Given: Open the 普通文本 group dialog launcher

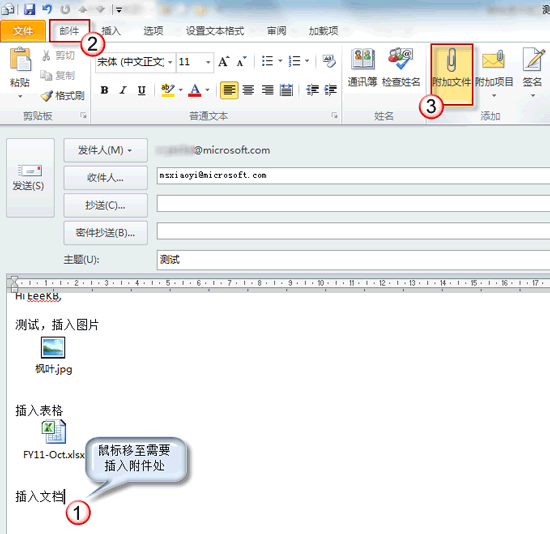Looking at the screenshot, I should 335,115.
